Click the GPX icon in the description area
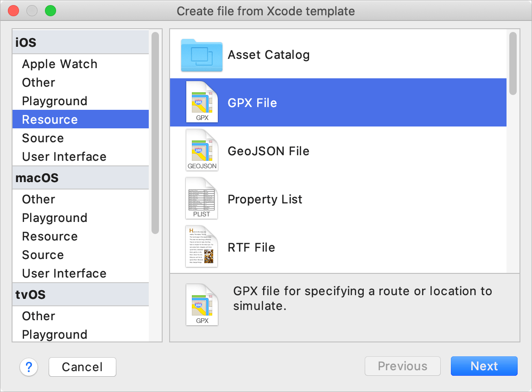The height and width of the screenshot is (392, 532). tap(202, 304)
